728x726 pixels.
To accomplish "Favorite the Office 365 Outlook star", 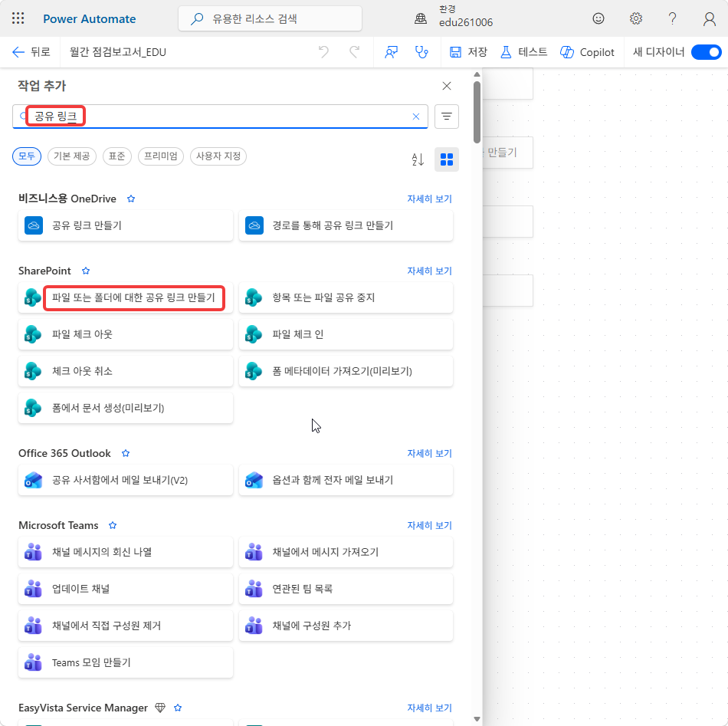I will pos(126,453).
